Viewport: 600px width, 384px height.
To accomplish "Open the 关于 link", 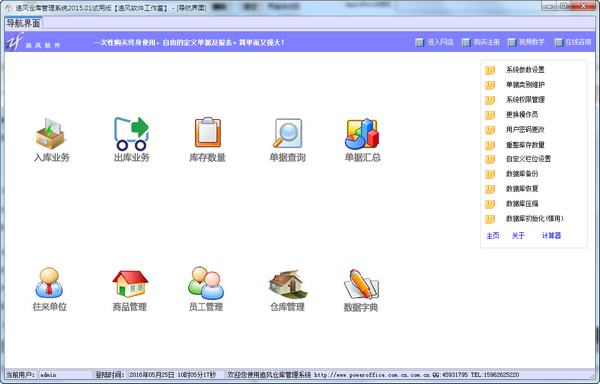I will tap(518, 236).
